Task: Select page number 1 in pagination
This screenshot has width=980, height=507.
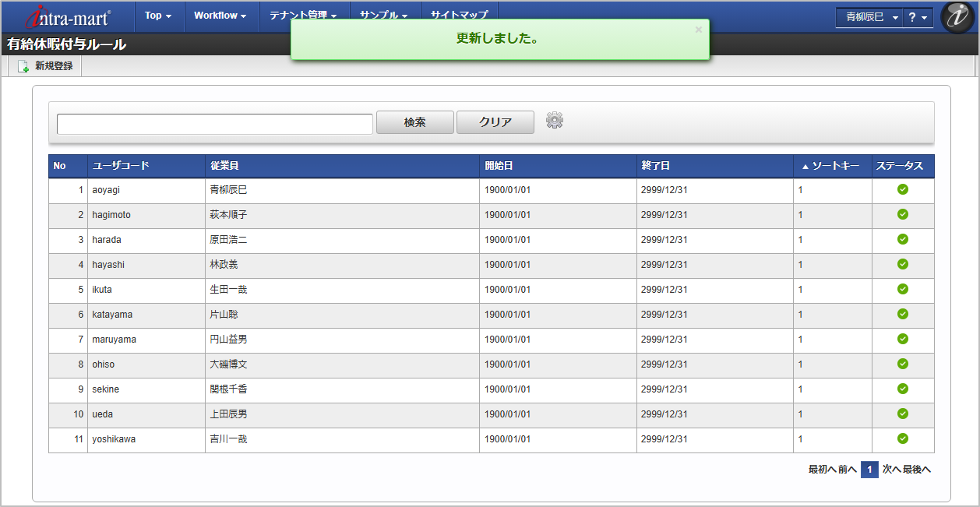Action: pos(869,470)
